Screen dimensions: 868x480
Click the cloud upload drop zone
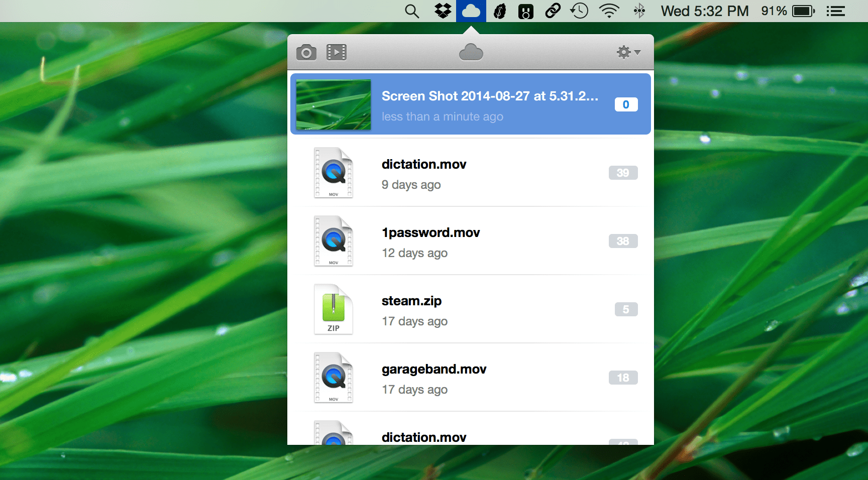[x=471, y=52]
